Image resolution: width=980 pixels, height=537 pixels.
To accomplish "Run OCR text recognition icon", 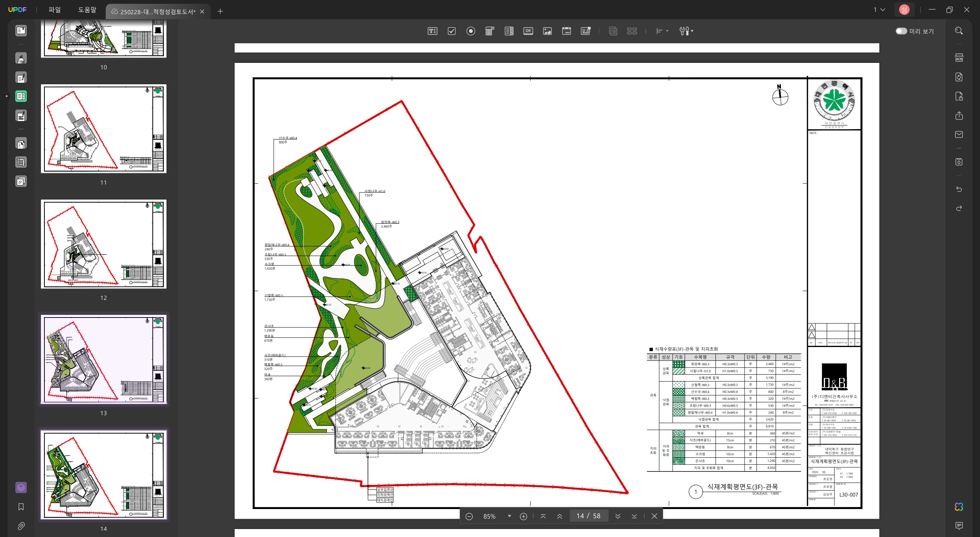I will pyautogui.click(x=959, y=58).
